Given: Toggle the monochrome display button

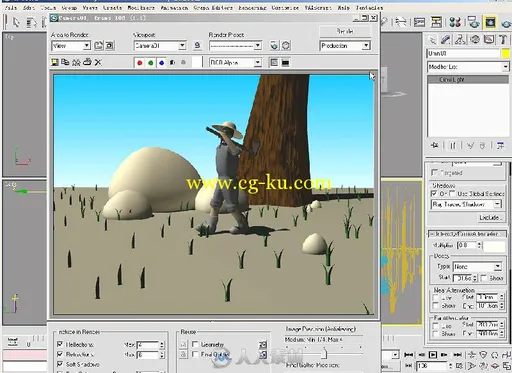Looking at the screenshot, I should [183, 63].
